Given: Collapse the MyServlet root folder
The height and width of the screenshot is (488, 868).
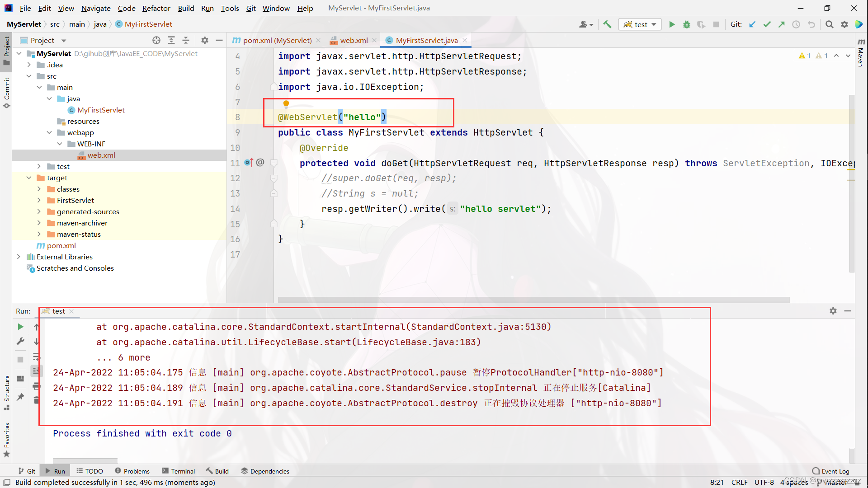Looking at the screenshot, I should click(x=19, y=53).
